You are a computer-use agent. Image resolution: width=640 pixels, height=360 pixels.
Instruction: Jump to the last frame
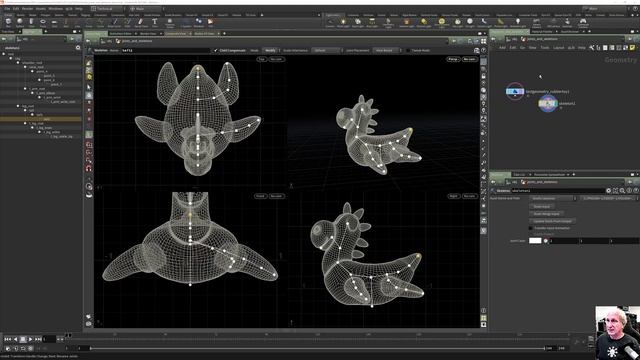pyautogui.click(x=38, y=339)
